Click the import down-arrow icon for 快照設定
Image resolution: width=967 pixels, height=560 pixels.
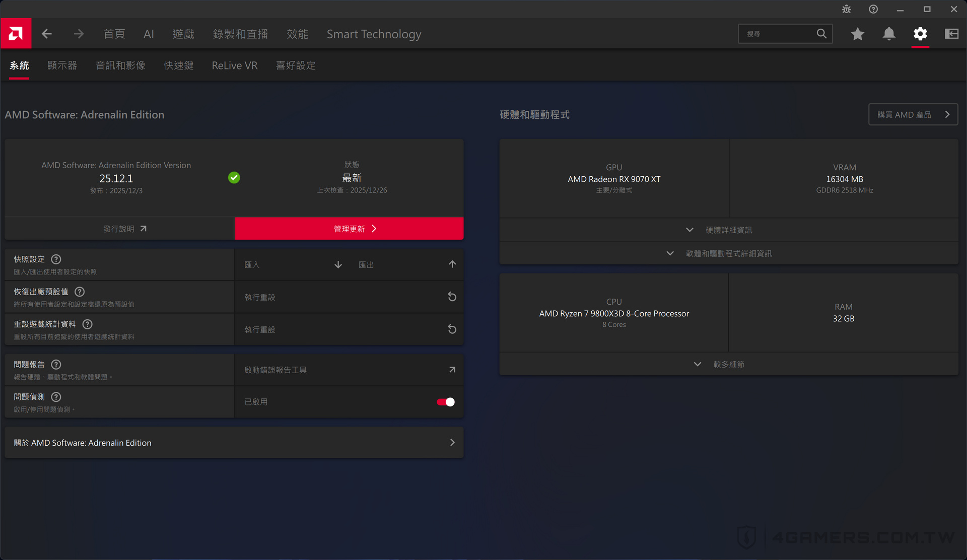click(x=337, y=264)
